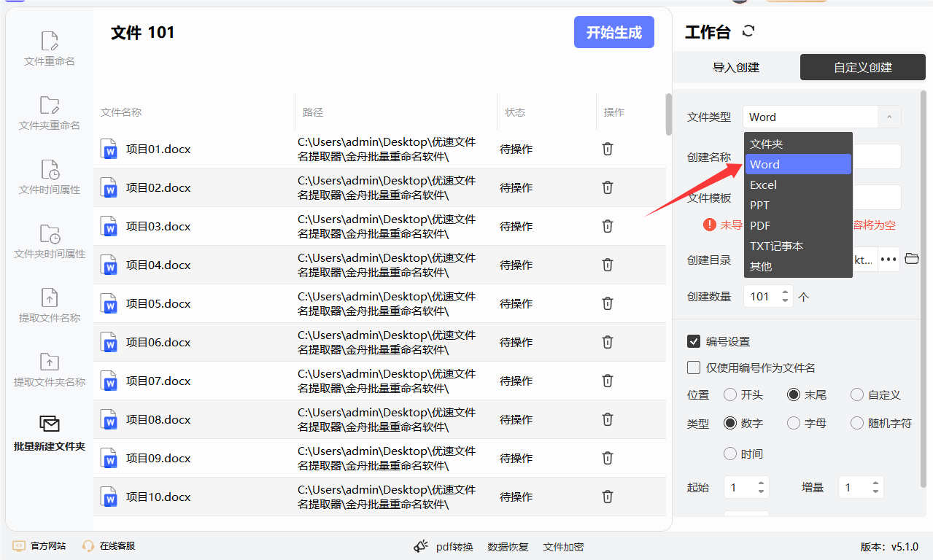
Task: Click the 开始生成 button
Action: (x=614, y=32)
